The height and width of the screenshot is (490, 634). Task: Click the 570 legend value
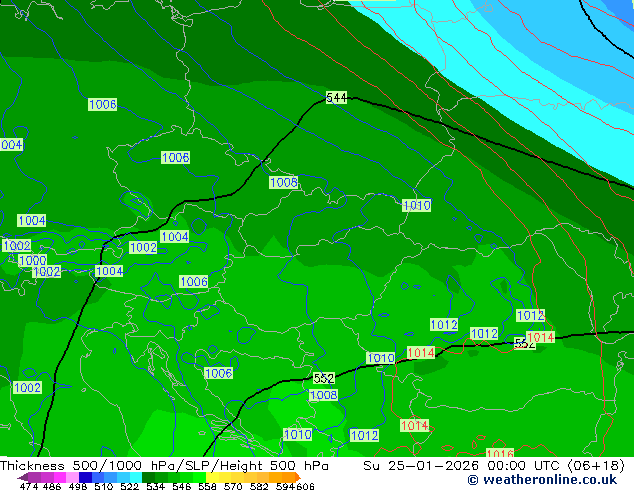pyautogui.click(x=233, y=486)
